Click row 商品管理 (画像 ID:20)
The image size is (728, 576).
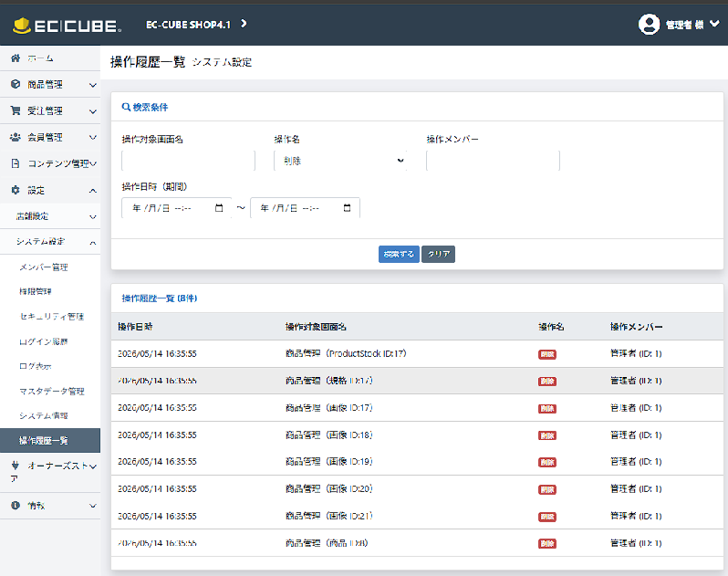417,488
